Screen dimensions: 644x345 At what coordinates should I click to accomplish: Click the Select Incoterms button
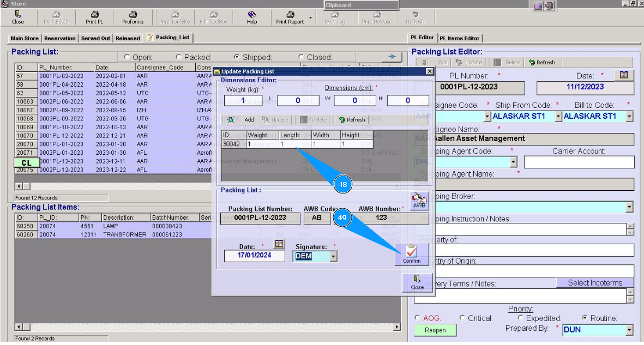595,282
